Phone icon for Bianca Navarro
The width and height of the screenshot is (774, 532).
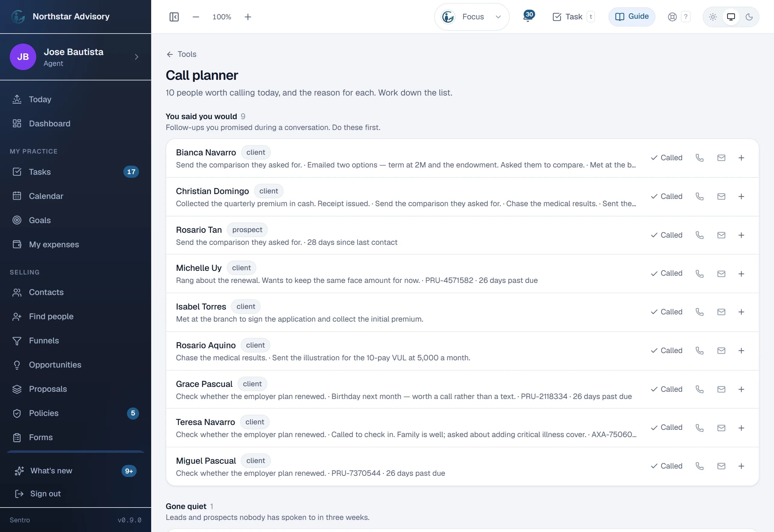(699, 158)
